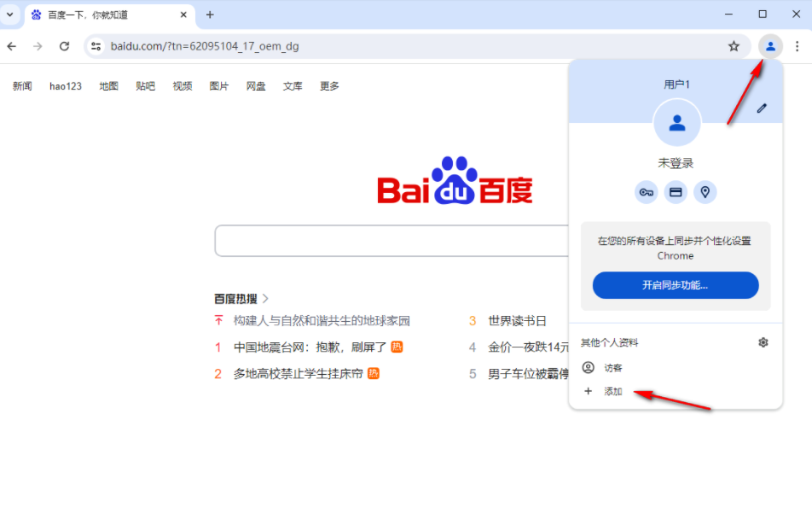Open the profile switcher in the toolbar
Image resolution: width=812 pixels, height=508 pixels.
pyautogui.click(x=770, y=46)
